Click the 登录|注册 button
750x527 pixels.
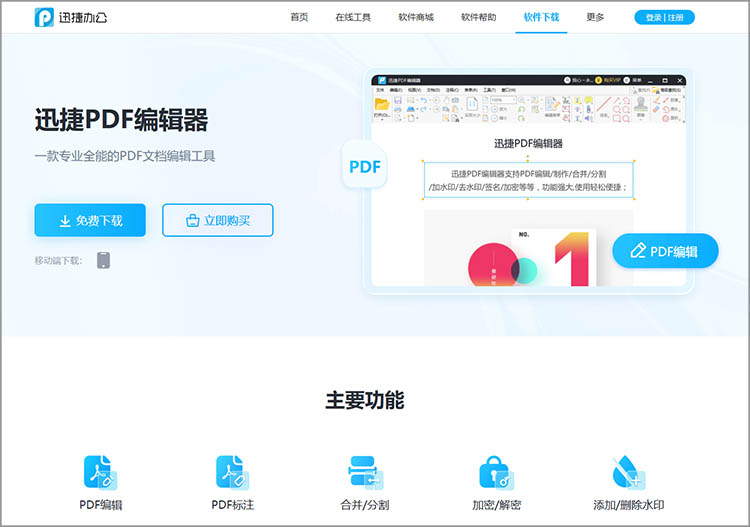tap(664, 17)
